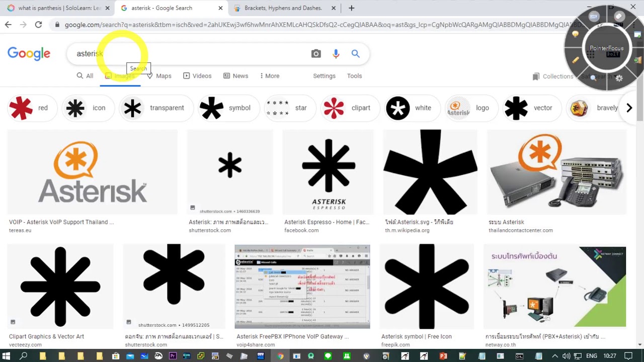Click the asterisk search text field
The image size is (644, 362).
pos(189,54)
